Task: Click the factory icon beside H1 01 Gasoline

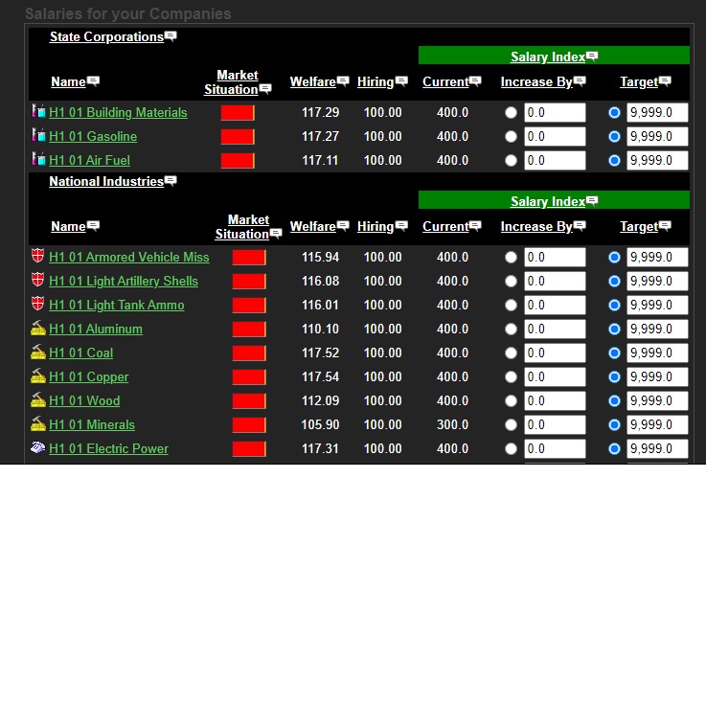Action: 38,135
